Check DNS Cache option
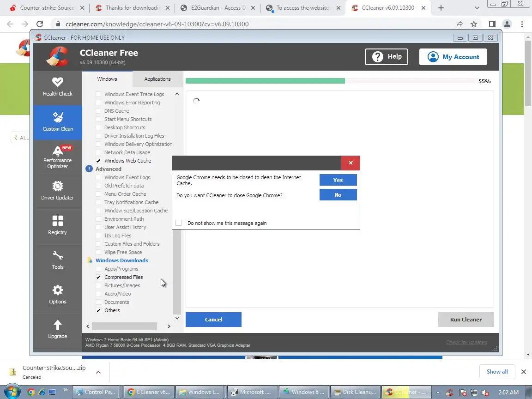The width and height of the screenshot is (532, 399). pos(98,111)
